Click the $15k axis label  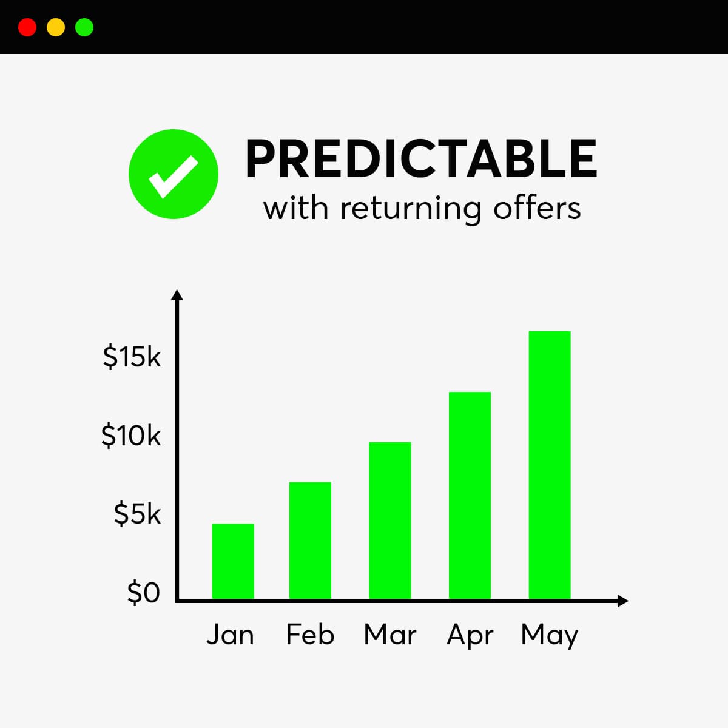[x=132, y=357]
